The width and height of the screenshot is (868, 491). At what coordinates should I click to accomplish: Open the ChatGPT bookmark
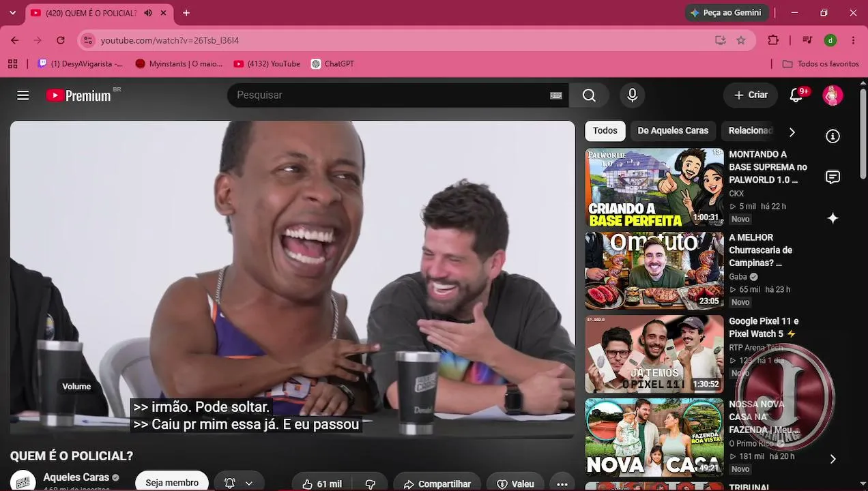click(x=332, y=64)
